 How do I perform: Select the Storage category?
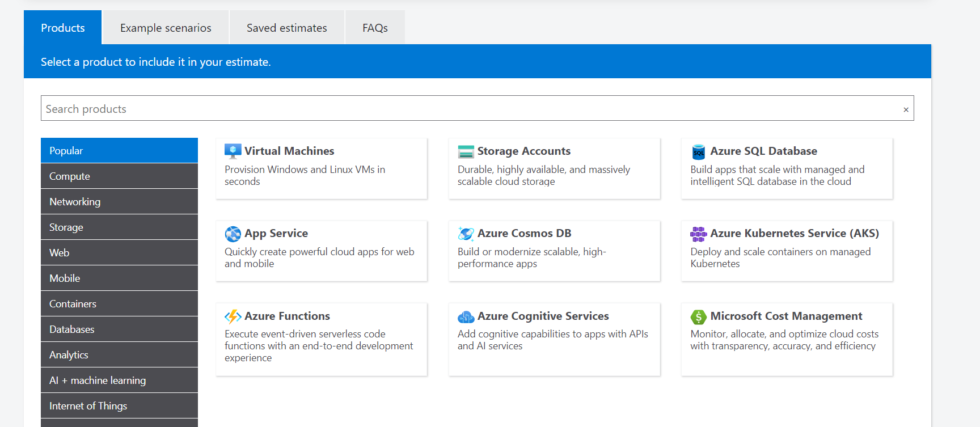[x=119, y=227]
